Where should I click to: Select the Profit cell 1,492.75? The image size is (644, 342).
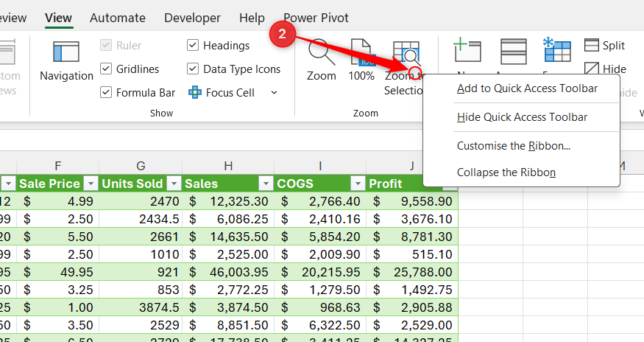[412, 290]
